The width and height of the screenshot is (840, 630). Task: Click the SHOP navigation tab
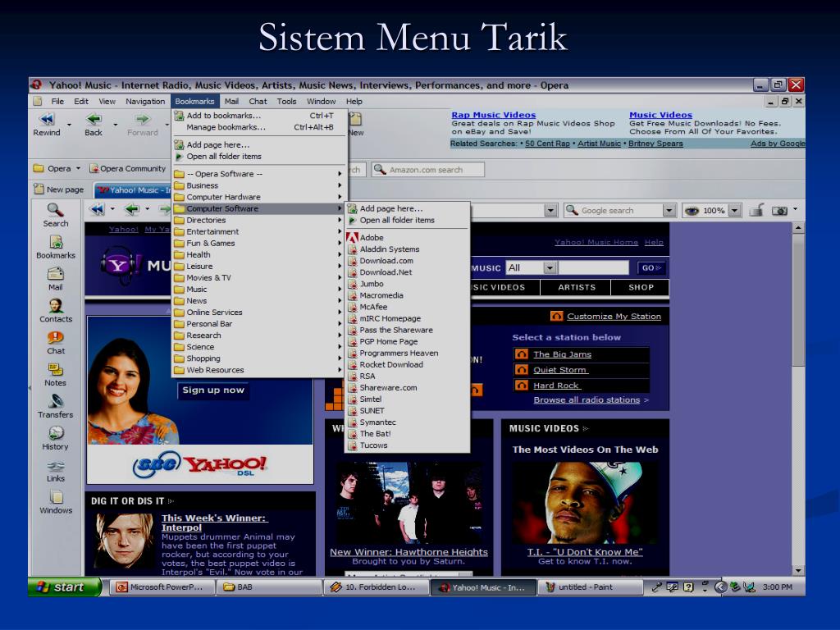tap(641, 287)
